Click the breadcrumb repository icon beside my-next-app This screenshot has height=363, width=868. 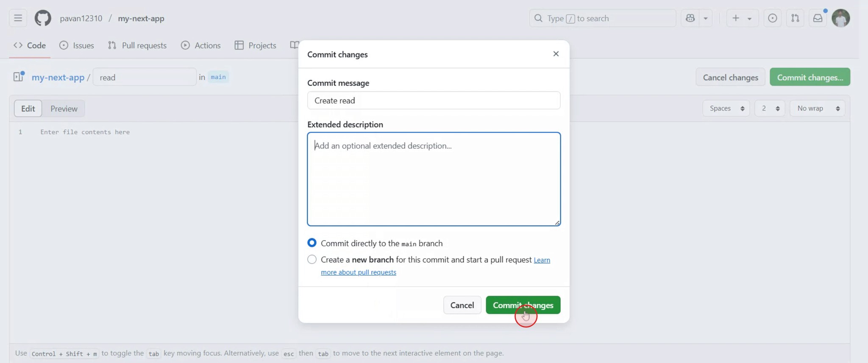coord(17,76)
